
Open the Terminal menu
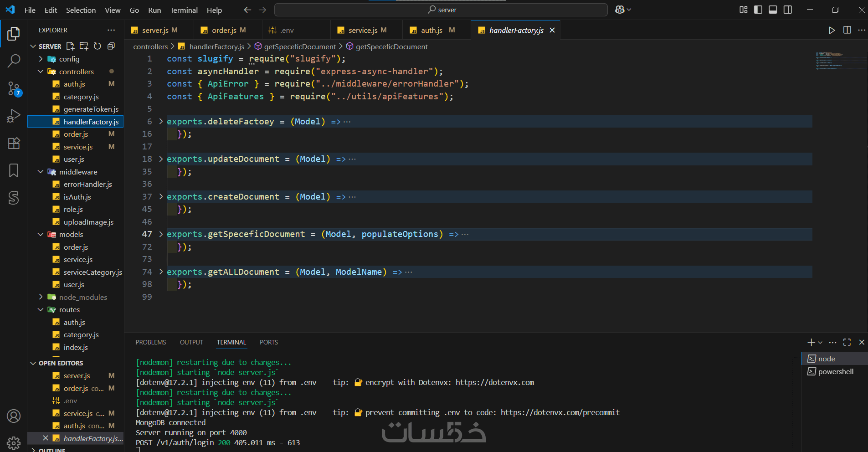184,10
